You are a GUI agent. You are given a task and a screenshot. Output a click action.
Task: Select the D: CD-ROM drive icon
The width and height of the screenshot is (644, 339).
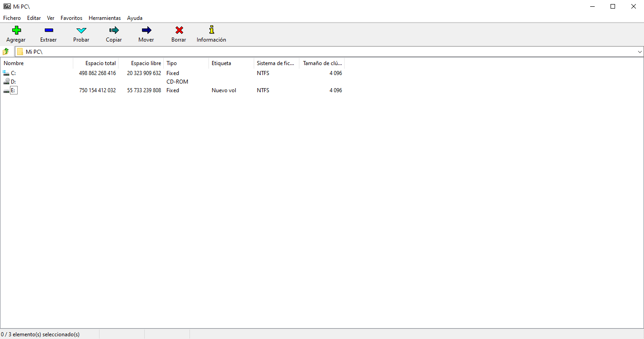[x=6, y=81]
